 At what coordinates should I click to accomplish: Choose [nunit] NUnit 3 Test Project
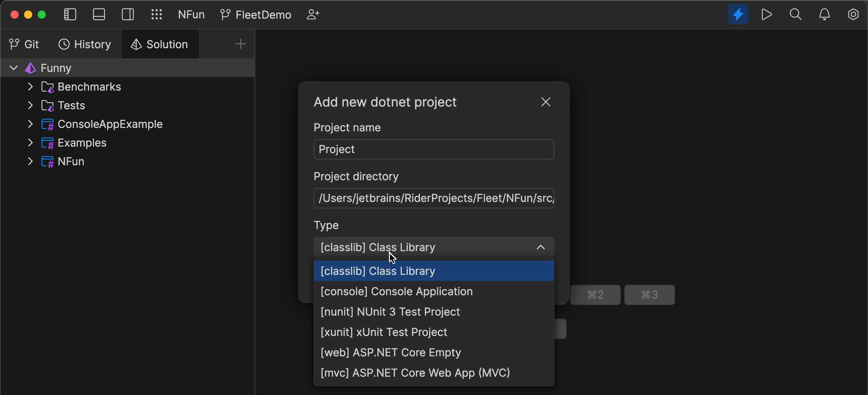pos(434,312)
